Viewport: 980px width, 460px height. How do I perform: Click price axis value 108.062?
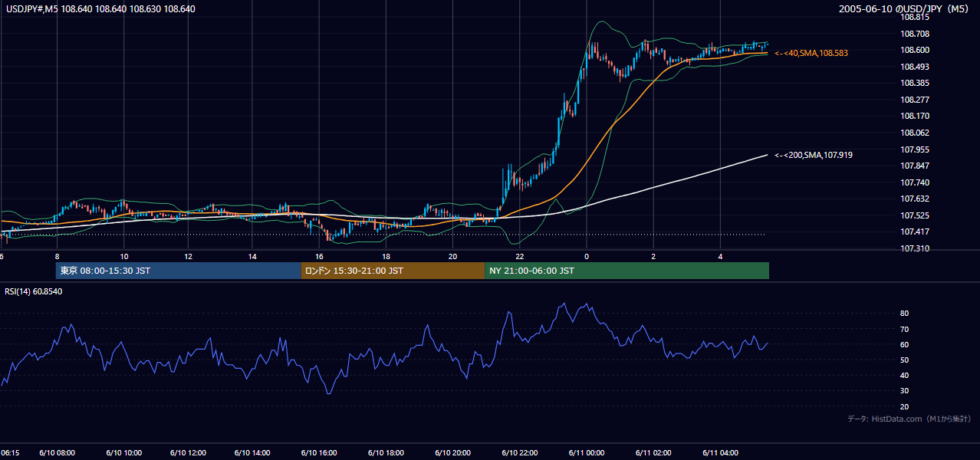coord(915,133)
